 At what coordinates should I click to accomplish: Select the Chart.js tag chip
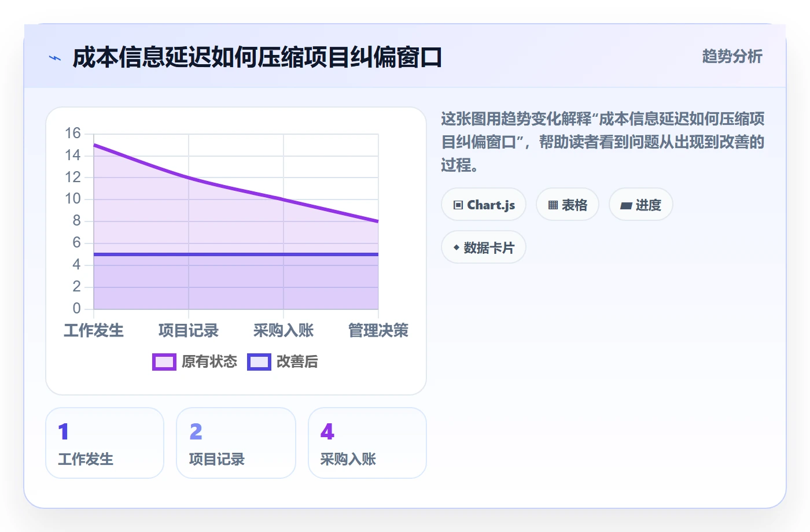pos(484,205)
